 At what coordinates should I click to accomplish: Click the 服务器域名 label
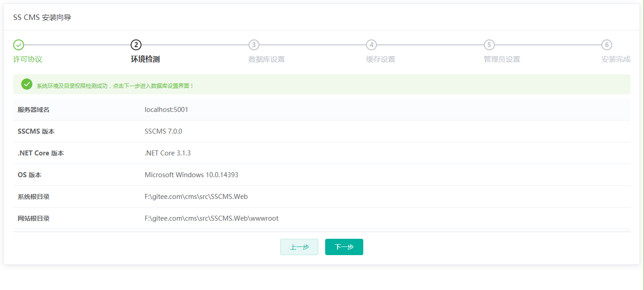tap(34, 110)
